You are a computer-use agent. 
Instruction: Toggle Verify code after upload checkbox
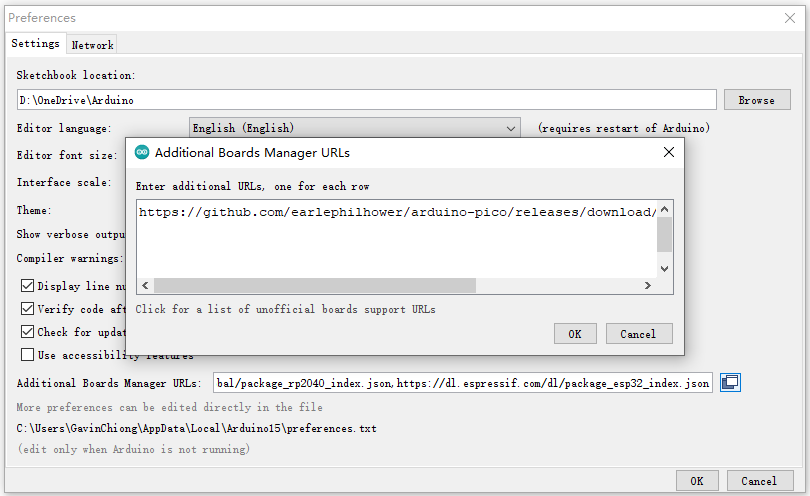pyautogui.click(x=27, y=309)
